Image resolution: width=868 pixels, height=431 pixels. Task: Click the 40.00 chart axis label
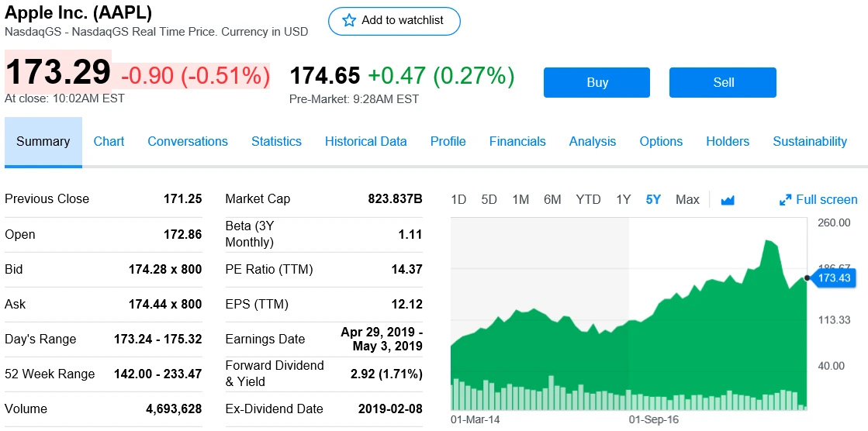(831, 366)
